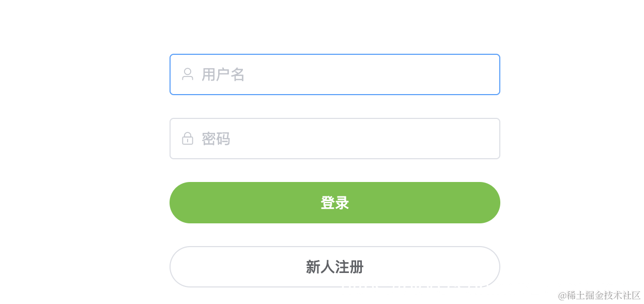Tap the account icon at username input's left edge
644x304 pixels.
click(188, 74)
